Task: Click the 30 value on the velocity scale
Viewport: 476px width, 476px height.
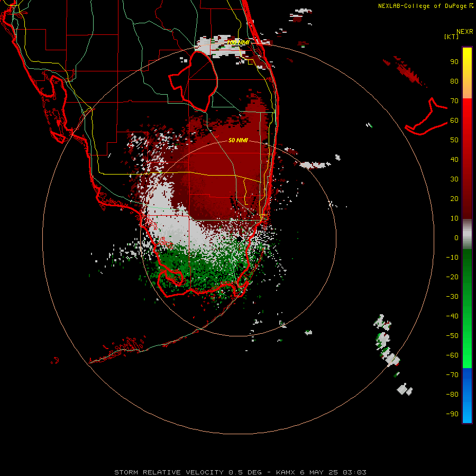Action: [x=454, y=179]
